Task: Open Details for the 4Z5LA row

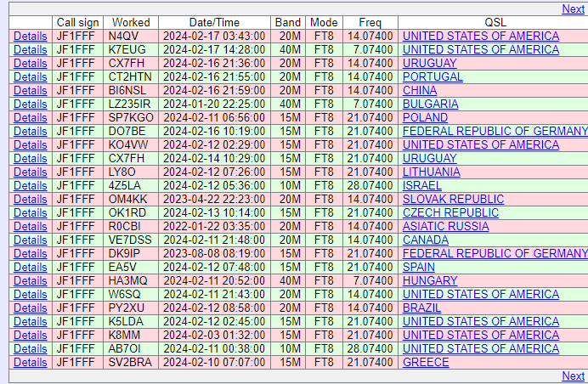Action: pyautogui.click(x=30, y=185)
